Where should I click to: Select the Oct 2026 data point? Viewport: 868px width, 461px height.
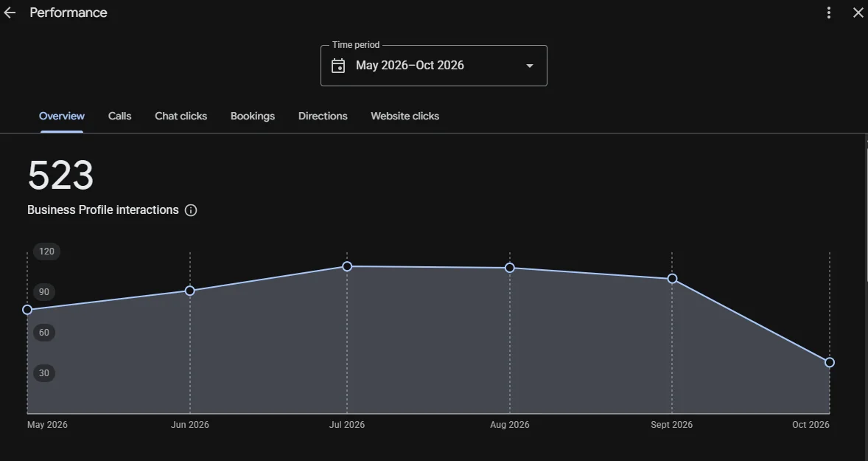click(829, 362)
